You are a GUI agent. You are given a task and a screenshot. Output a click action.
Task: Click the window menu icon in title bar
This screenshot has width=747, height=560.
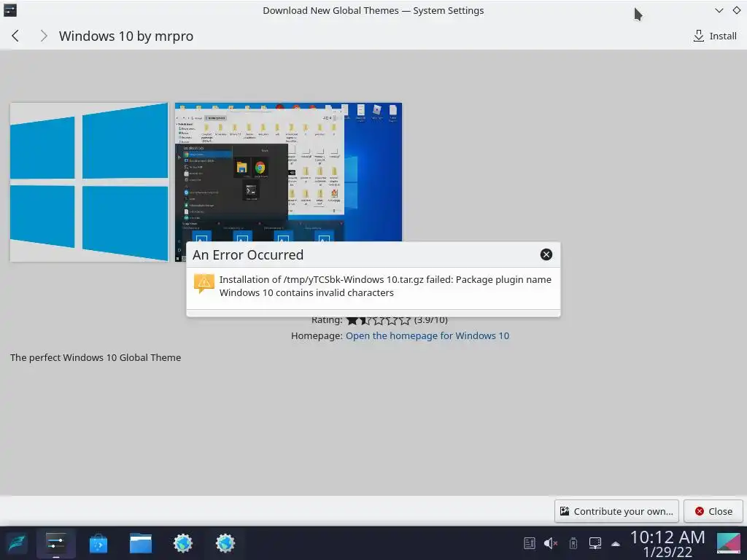pyautogui.click(x=10, y=10)
